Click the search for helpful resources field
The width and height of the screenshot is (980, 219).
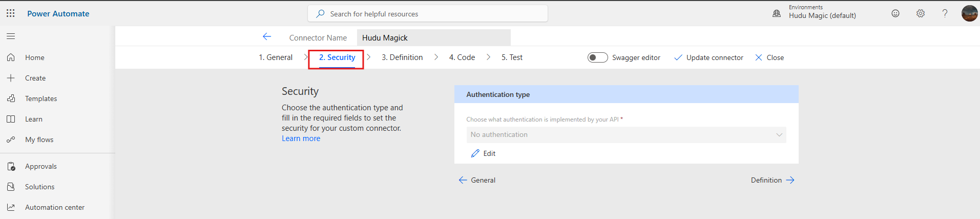coord(428,14)
